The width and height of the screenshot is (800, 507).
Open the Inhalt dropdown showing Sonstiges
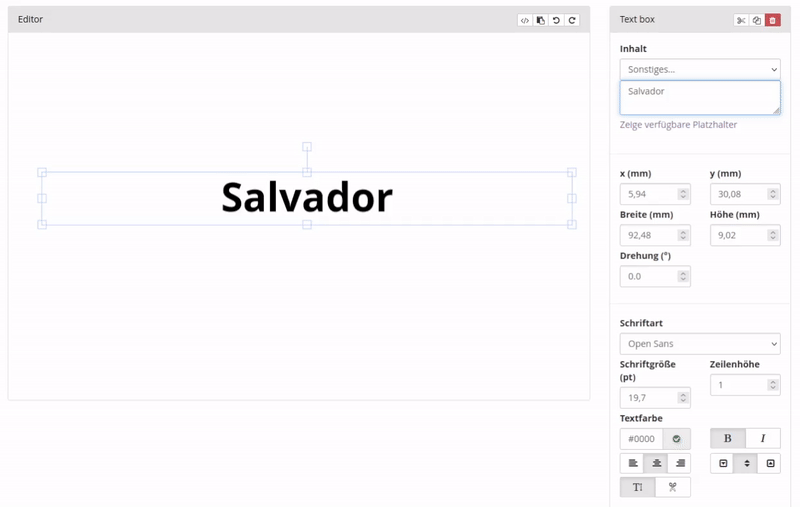699,69
